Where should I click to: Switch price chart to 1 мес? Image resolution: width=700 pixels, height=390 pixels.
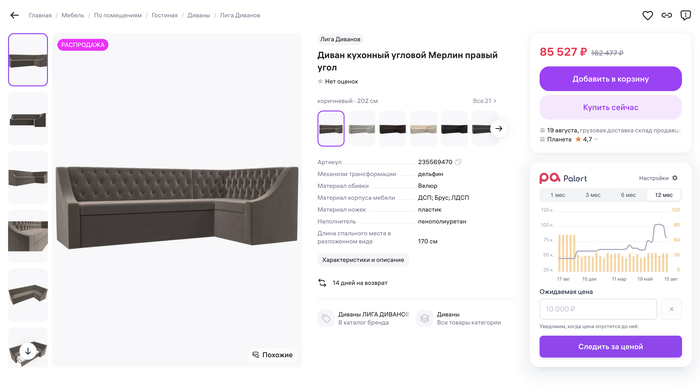pos(558,195)
